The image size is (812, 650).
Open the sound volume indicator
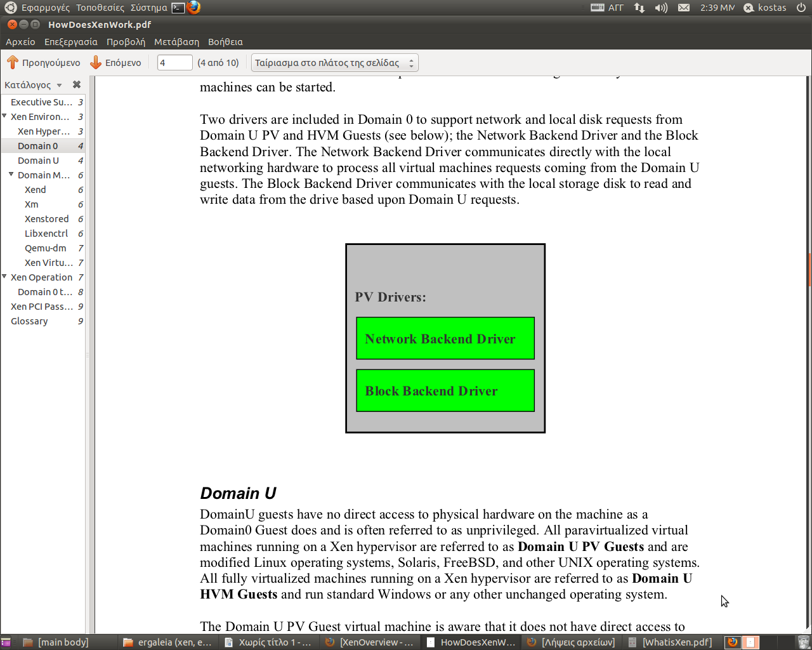661,8
